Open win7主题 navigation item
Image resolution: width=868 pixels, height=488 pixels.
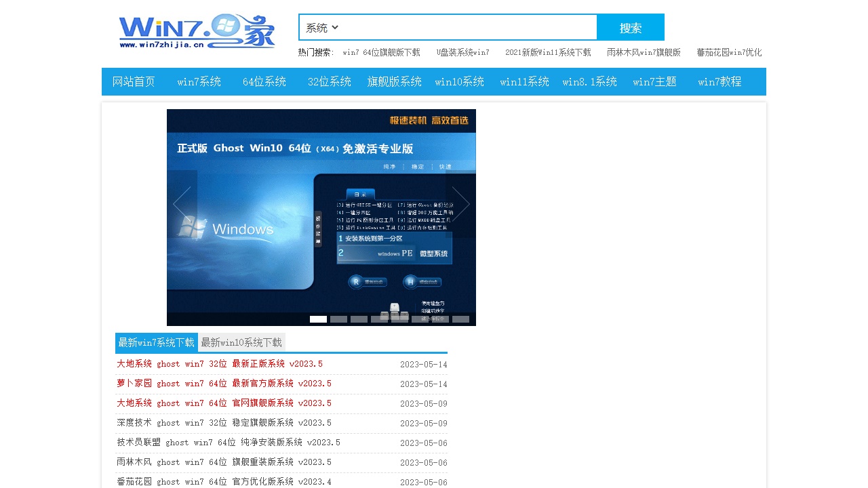point(655,82)
